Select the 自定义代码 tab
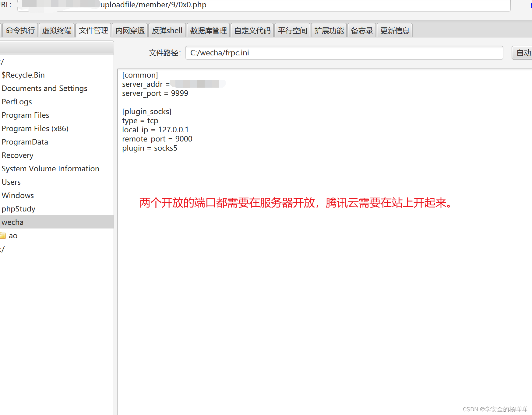The image size is (532, 415). (252, 30)
